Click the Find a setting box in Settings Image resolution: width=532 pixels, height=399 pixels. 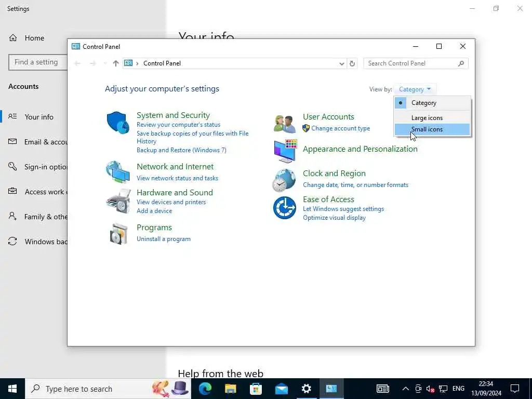pyautogui.click(x=38, y=62)
